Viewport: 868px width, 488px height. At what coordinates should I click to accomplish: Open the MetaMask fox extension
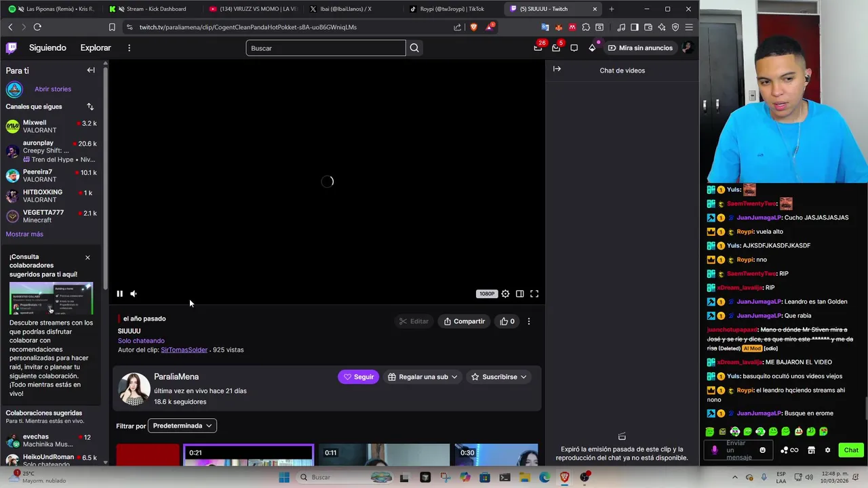click(x=559, y=27)
